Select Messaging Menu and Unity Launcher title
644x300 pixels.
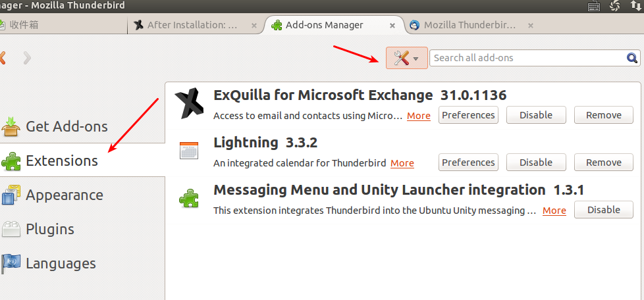379,190
